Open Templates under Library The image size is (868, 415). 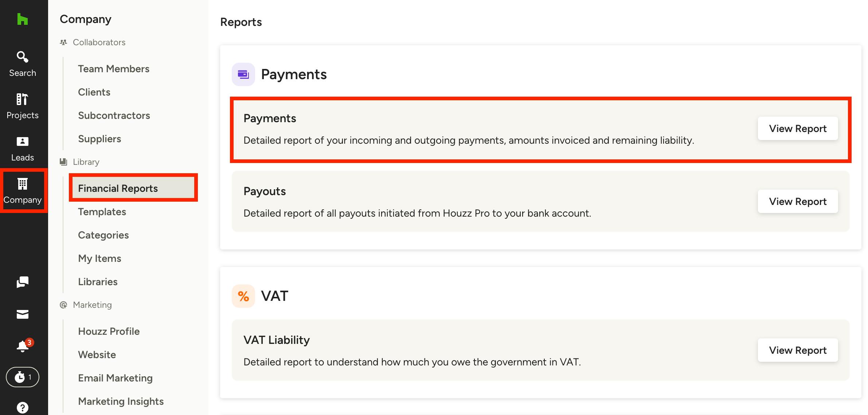coord(102,212)
